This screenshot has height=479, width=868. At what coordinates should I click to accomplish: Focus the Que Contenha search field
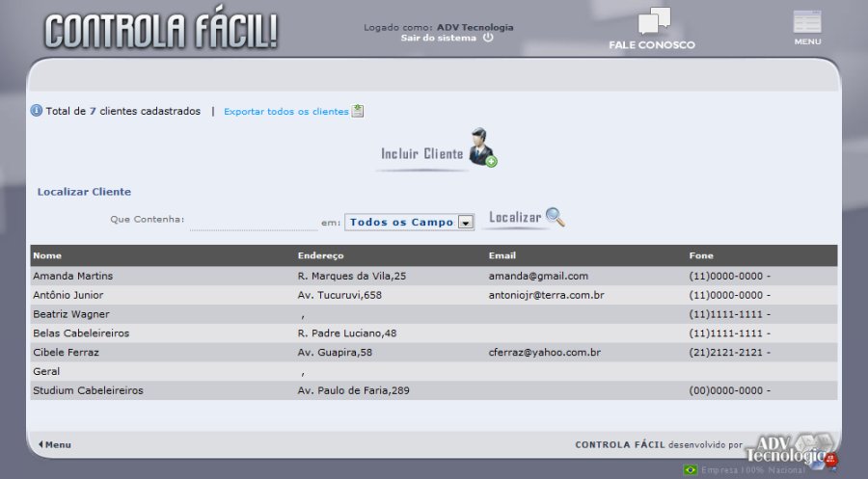253,221
